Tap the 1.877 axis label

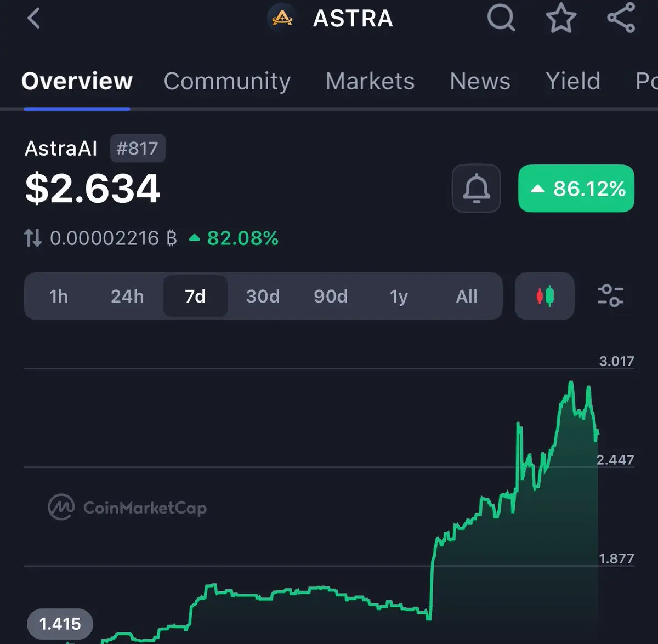[x=616, y=558]
